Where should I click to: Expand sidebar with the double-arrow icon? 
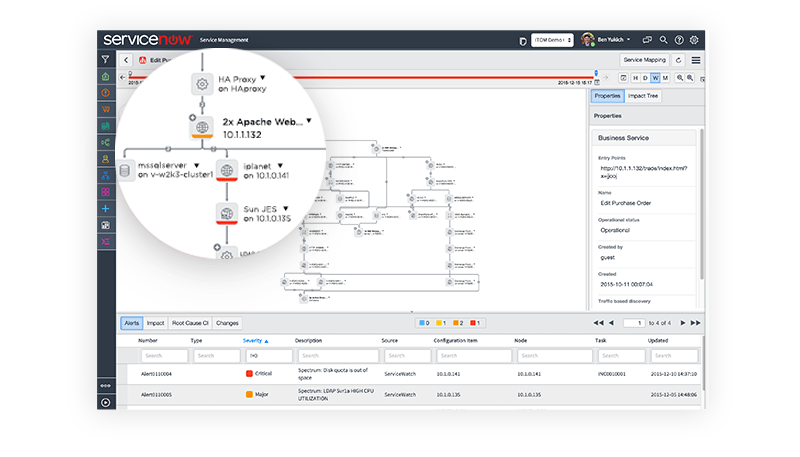(x=106, y=386)
